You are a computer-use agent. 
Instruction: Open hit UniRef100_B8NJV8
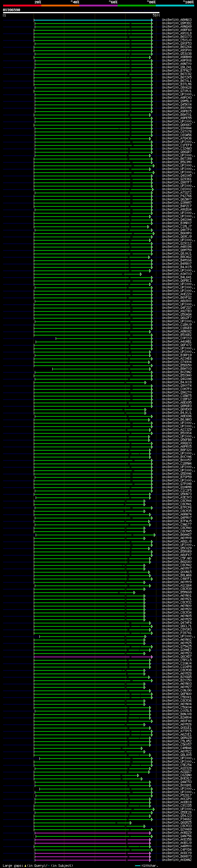pyautogui.click(x=177, y=714)
